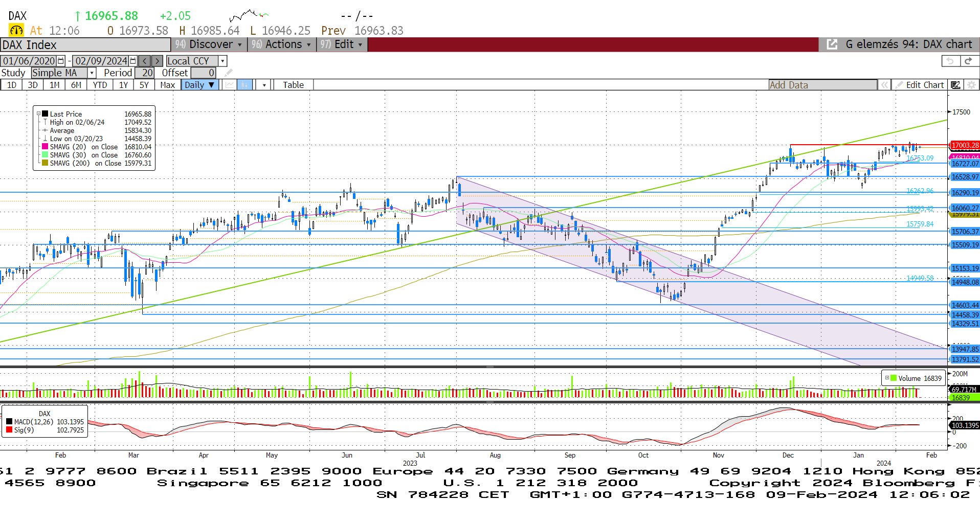
Task: Collapse the Last Price legend tree
Action: point(38,114)
